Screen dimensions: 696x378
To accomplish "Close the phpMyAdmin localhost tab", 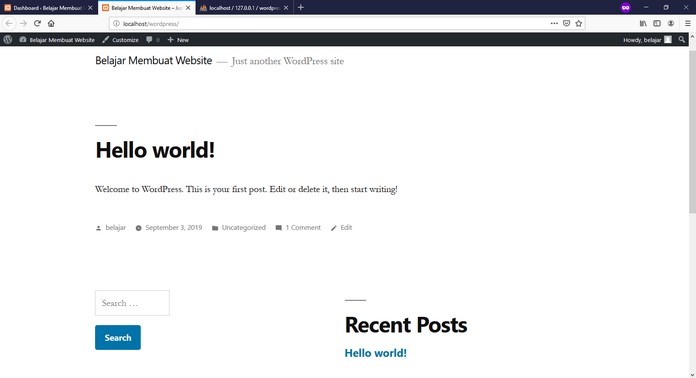I will [286, 8].
